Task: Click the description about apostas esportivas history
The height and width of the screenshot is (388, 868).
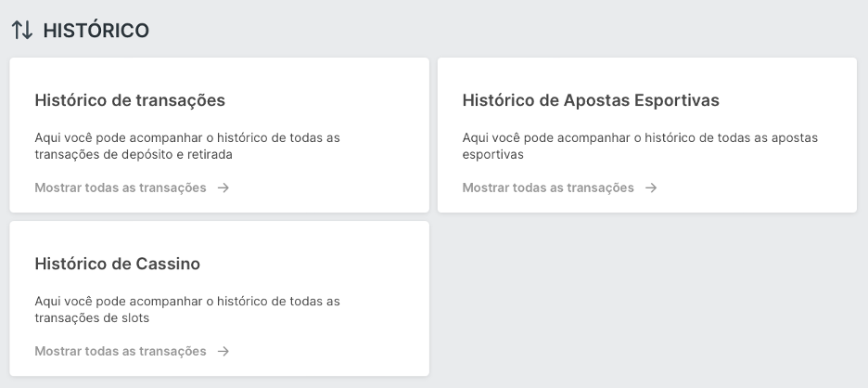Action: pos(640,146)
